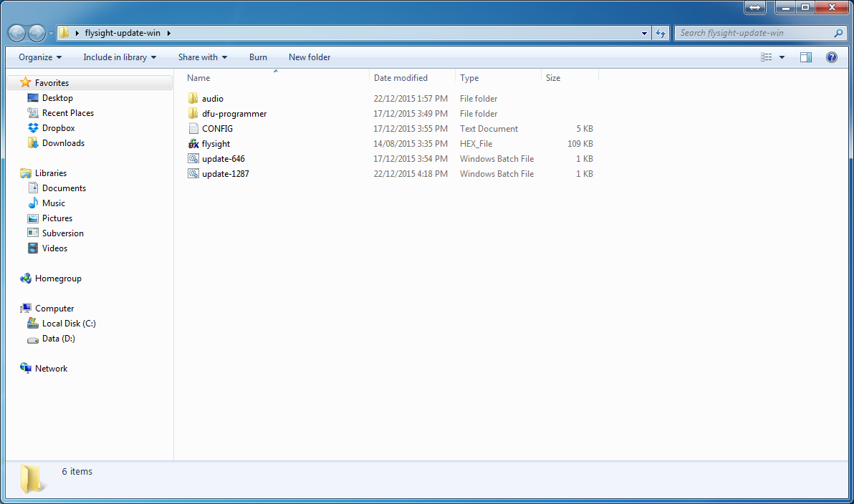Select the update-646 batch file icon
The image size is (854, 504).
pyautogui.click(x=193, y=159)
